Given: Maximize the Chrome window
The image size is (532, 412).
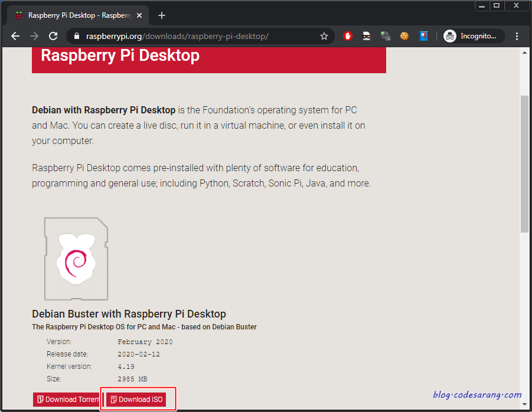Looking at the screenshot, I should (x=497, y=5).
